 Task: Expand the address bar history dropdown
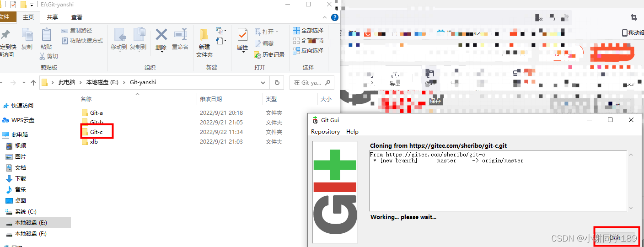[263, 83]
